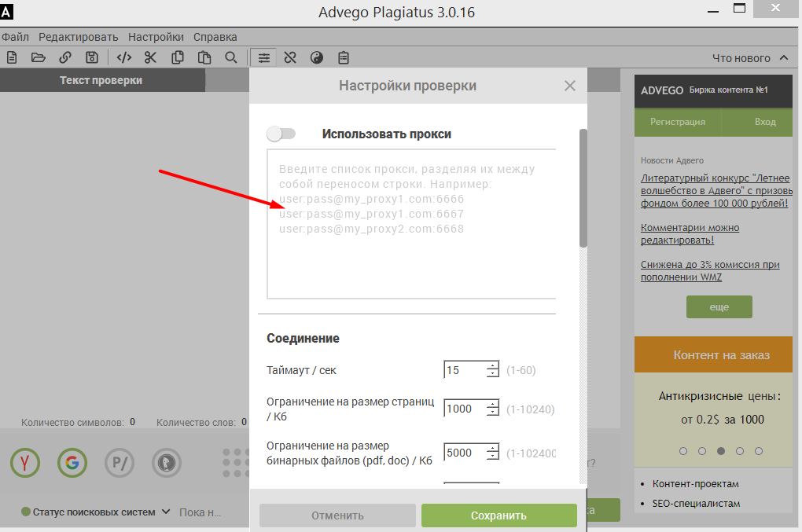Click the SEO-специалистам list item
Image resolution: width=802 pixels, height=532 pixels.
[696, 504]
